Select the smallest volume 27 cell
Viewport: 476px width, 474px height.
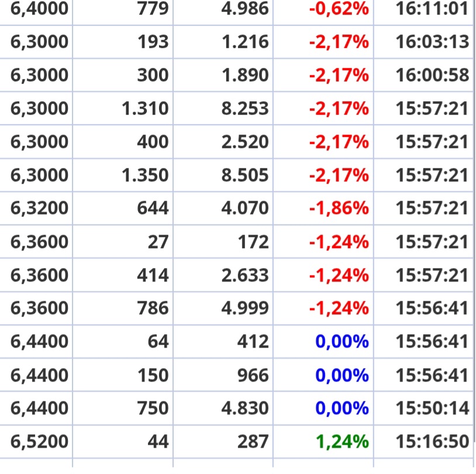tap(158, 241)
